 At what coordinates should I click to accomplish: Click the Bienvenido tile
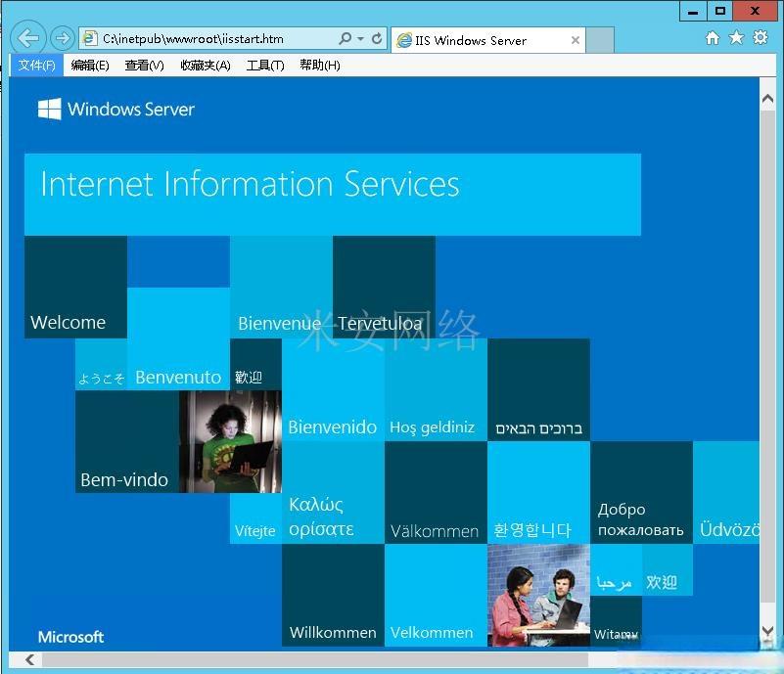tap(333, 389)
